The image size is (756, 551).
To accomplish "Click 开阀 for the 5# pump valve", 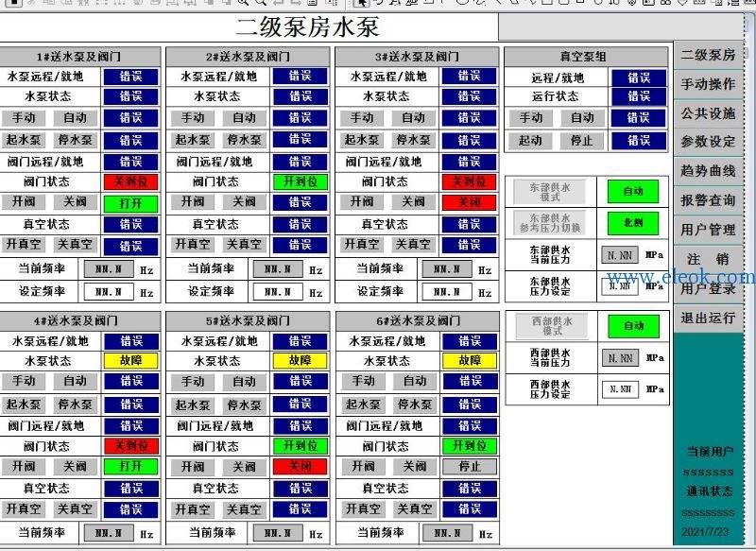I will (x=193, y=467).
